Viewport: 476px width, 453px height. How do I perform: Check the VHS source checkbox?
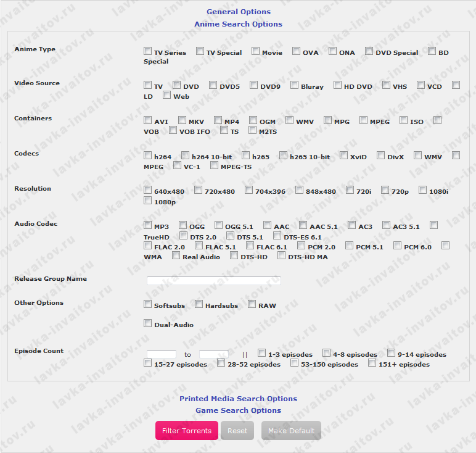click(x=386, y=85)
